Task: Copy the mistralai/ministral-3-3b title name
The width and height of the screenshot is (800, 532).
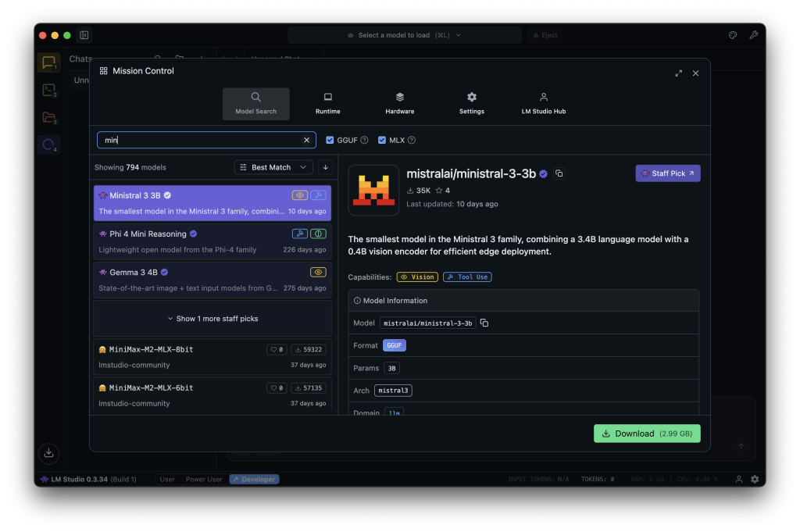Action: pyautogui.click(x=559, y=173)
